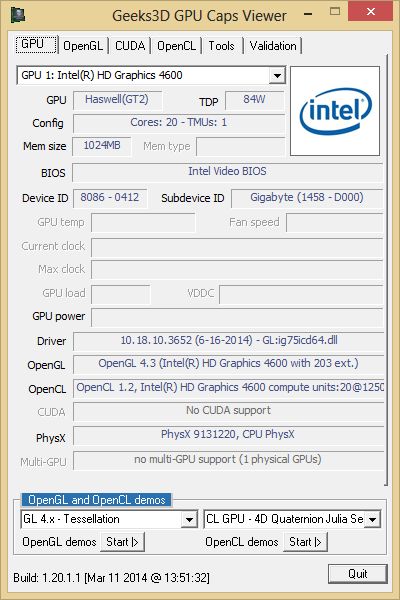Expand the GL 4.x Tessellation demo dropdown
The image size is (400, 600).
(189, 519)
